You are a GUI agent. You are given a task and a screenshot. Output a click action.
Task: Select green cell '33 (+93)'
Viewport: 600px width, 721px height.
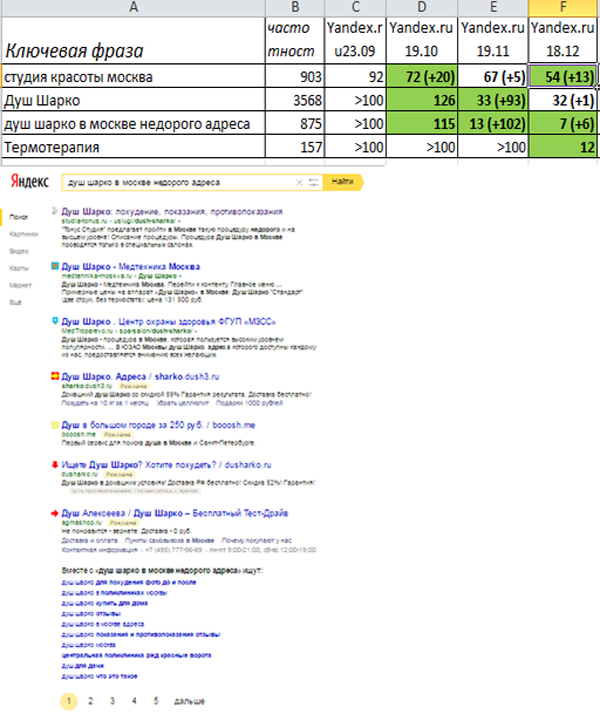pyautogui.click(x=493, y=100)
